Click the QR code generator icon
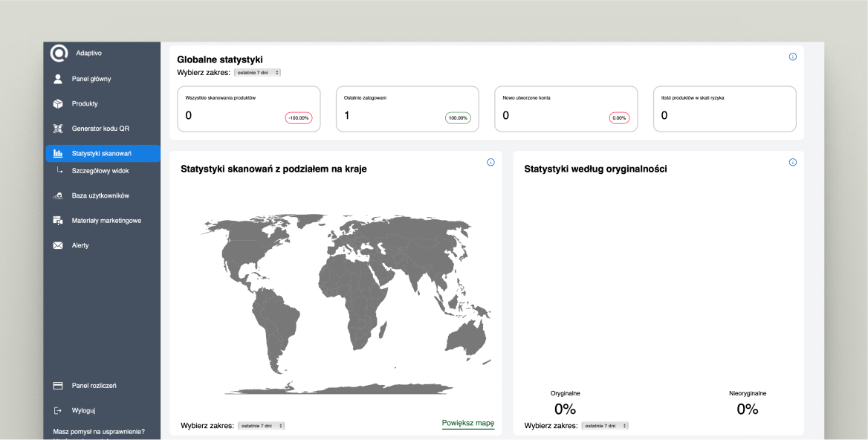868x440 pixels. click(58, 129)
